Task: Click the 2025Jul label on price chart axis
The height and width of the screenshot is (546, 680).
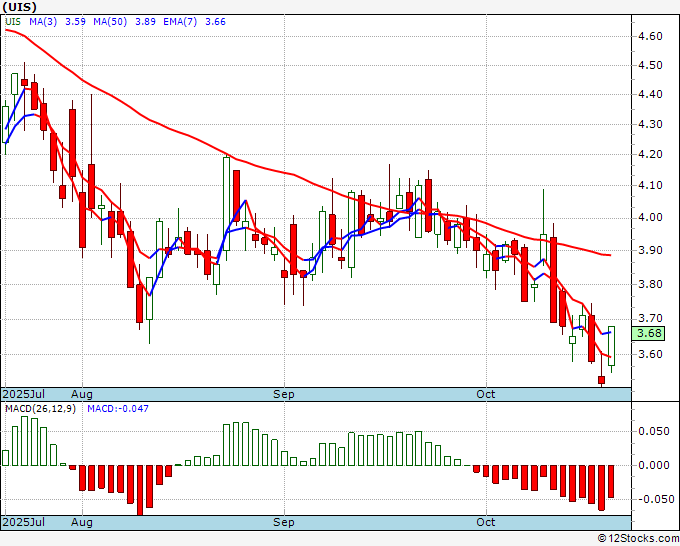Action: 24,394
